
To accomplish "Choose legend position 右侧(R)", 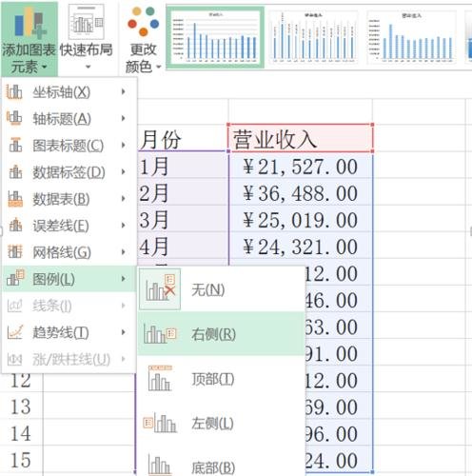I will pos(221,333).
